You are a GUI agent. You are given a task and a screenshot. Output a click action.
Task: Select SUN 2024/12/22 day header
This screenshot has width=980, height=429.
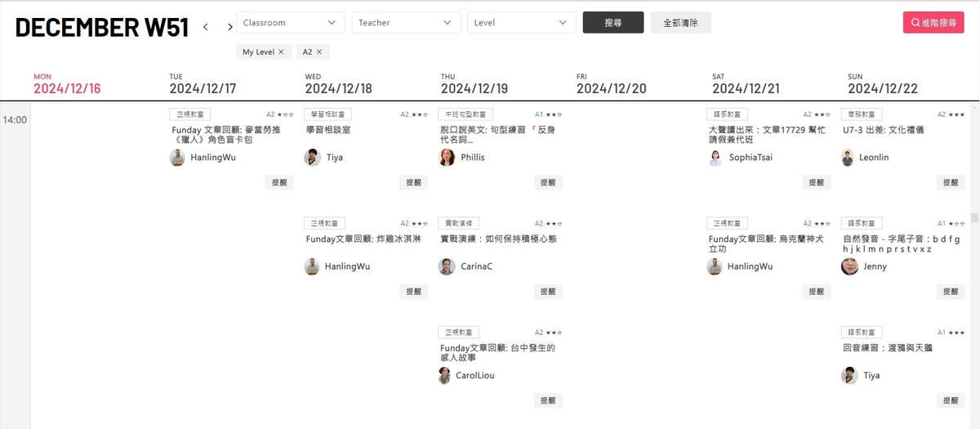coord(882,84)
